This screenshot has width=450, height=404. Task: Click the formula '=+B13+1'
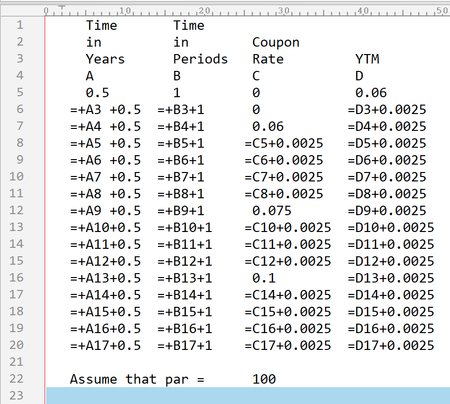click(185, 278)
